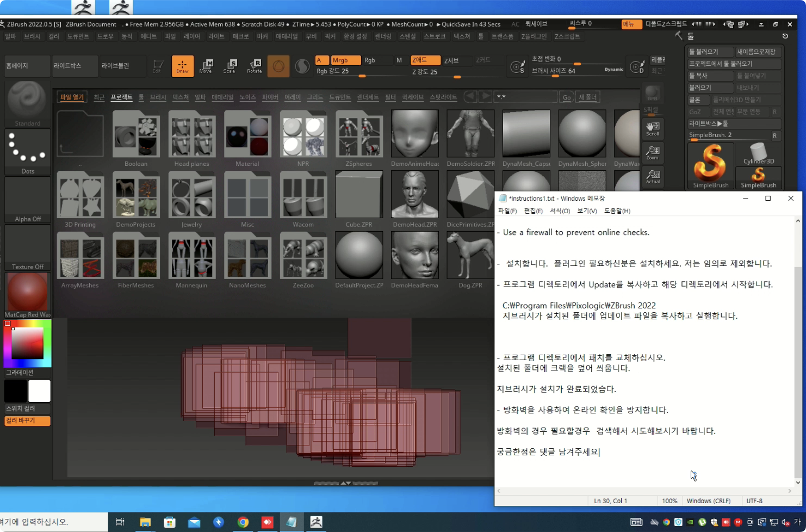806x532 pixels.
Task: Select the Draw mode button
Action: [182, 66]
